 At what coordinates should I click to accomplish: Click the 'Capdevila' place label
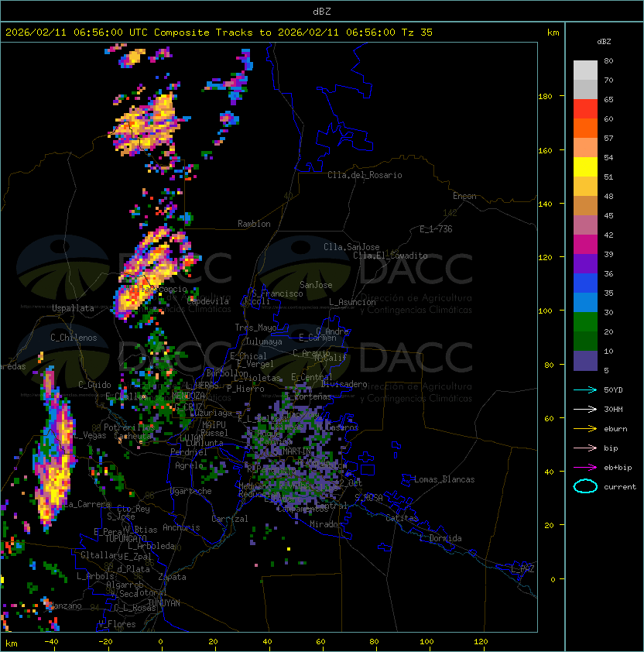208,301
